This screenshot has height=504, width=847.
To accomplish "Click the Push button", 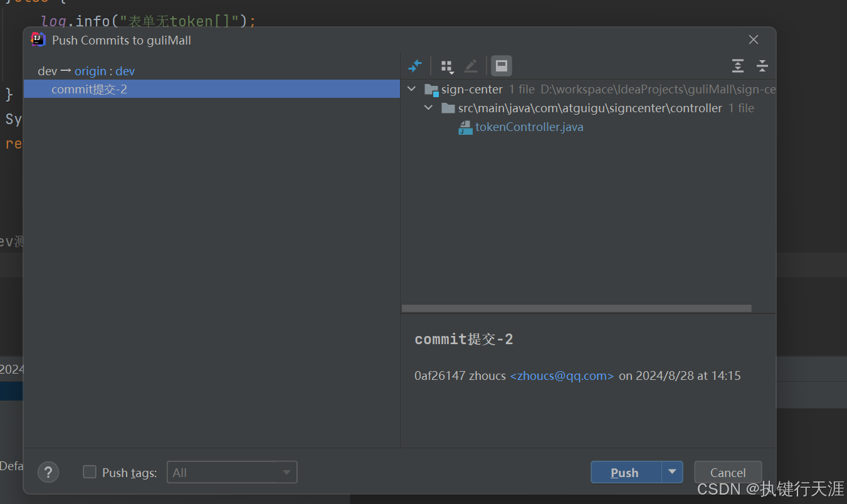I will (624, 472).
